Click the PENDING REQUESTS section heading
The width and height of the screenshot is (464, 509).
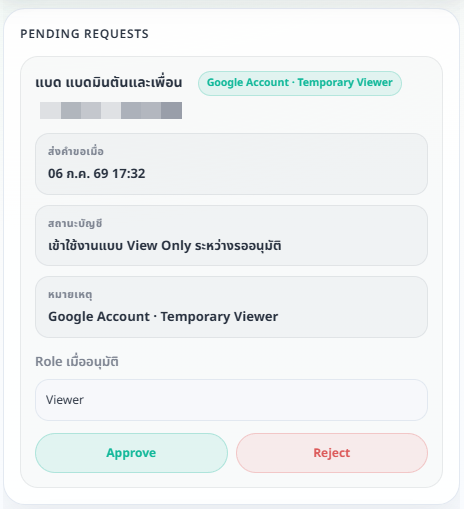pos(85,34)
